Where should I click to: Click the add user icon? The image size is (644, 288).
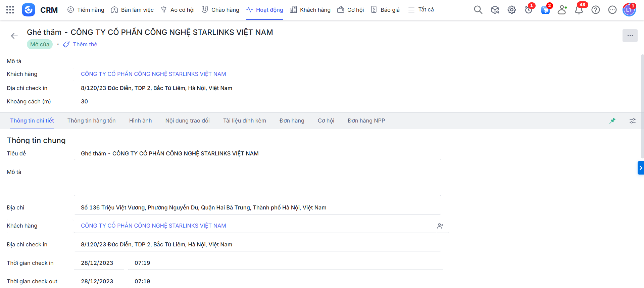[x=562, y=10]
